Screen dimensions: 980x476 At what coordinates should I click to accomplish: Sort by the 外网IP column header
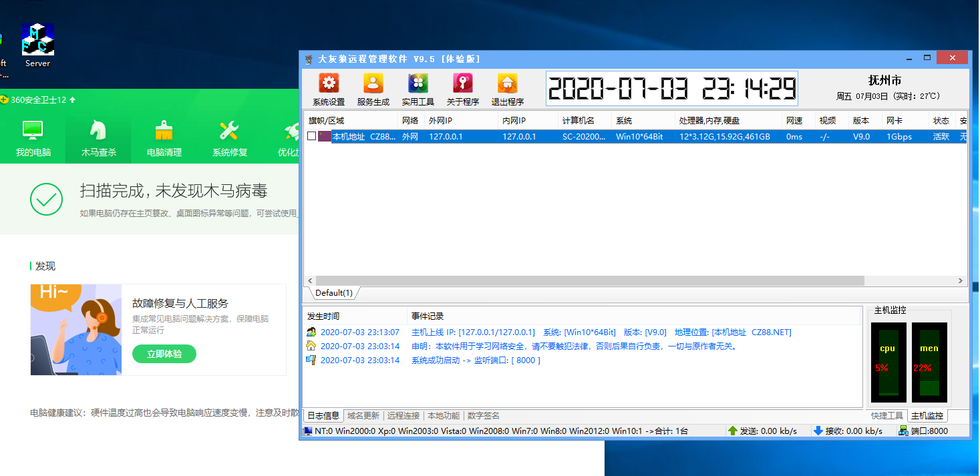461,120
